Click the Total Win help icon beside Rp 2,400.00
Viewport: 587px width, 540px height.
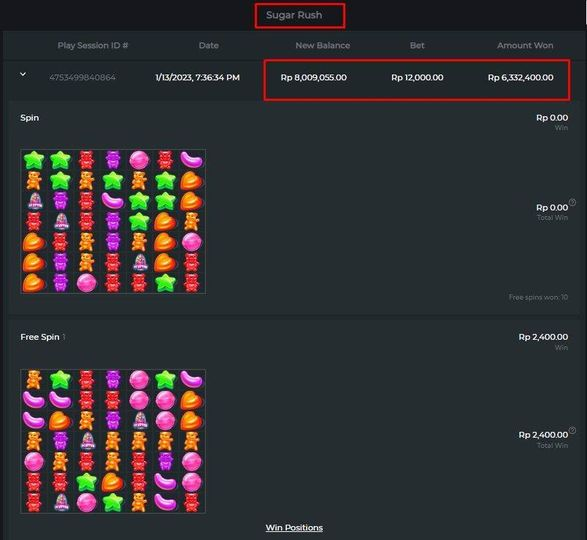[x=572, y=430]
